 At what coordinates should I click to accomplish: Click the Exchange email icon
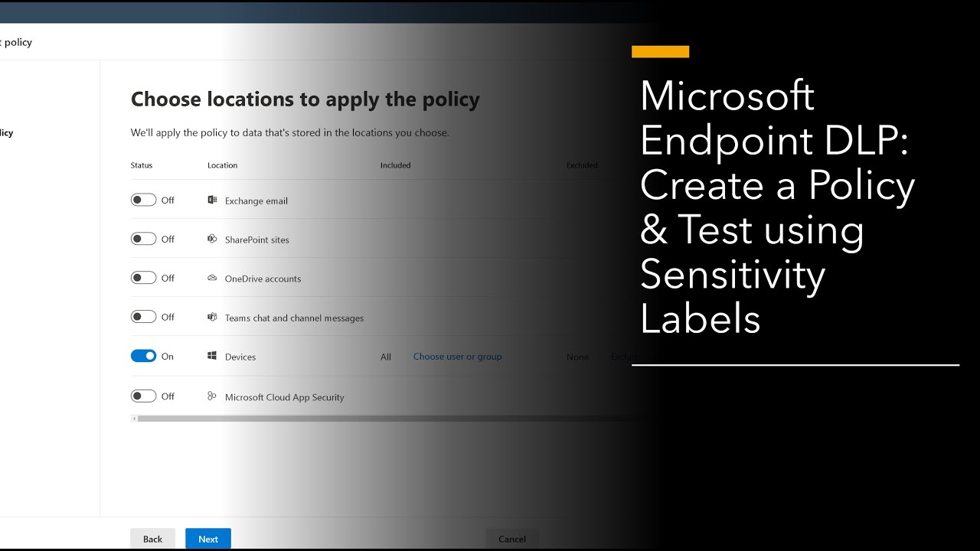pyautogui.click(x=212, y=201)
